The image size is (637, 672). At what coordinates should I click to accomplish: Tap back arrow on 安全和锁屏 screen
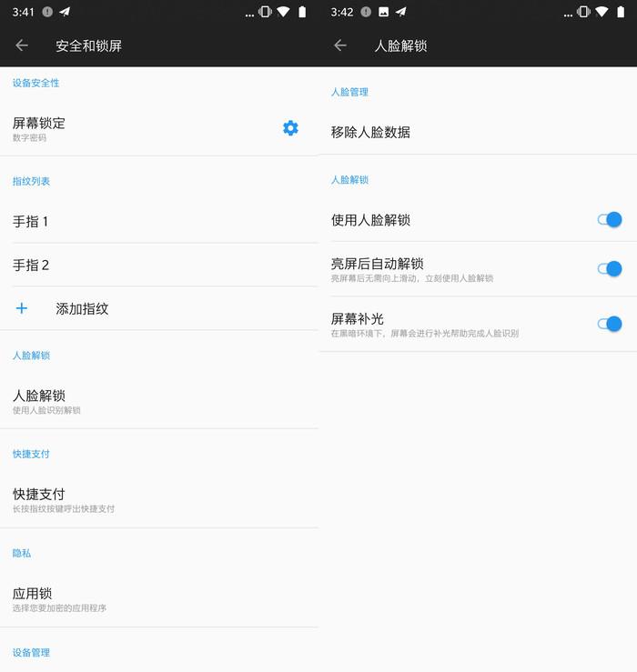22,45
